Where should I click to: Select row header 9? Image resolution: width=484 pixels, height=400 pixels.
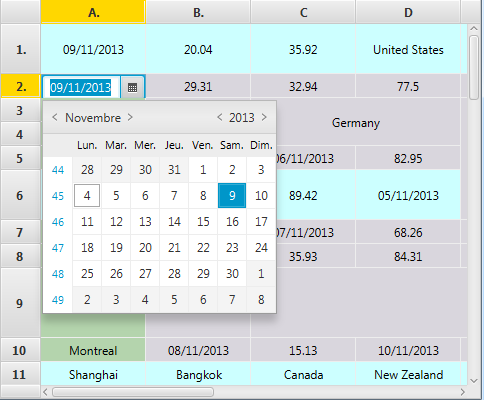click(x=21, y=303)
